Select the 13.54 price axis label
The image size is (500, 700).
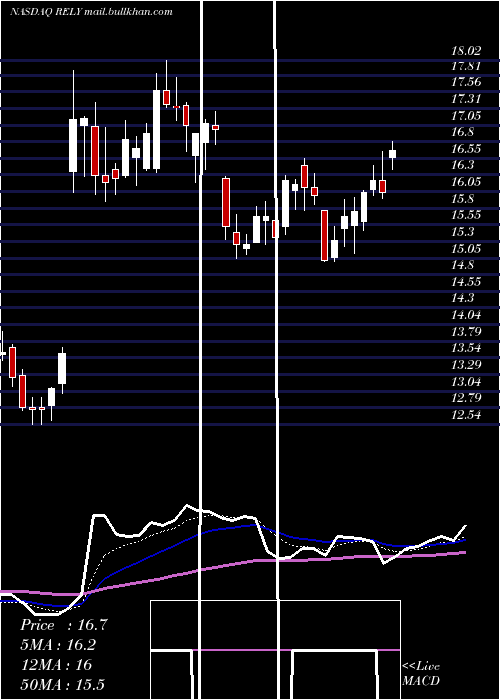tap(466, 348)
